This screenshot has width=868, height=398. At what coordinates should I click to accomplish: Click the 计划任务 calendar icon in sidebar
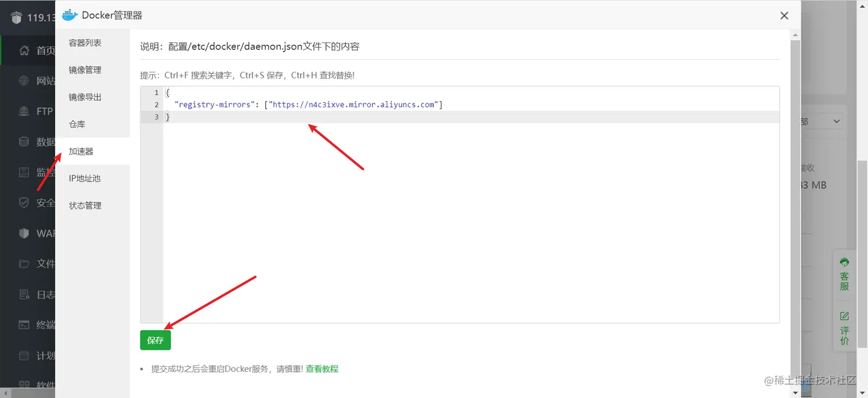tap(24, 356)
